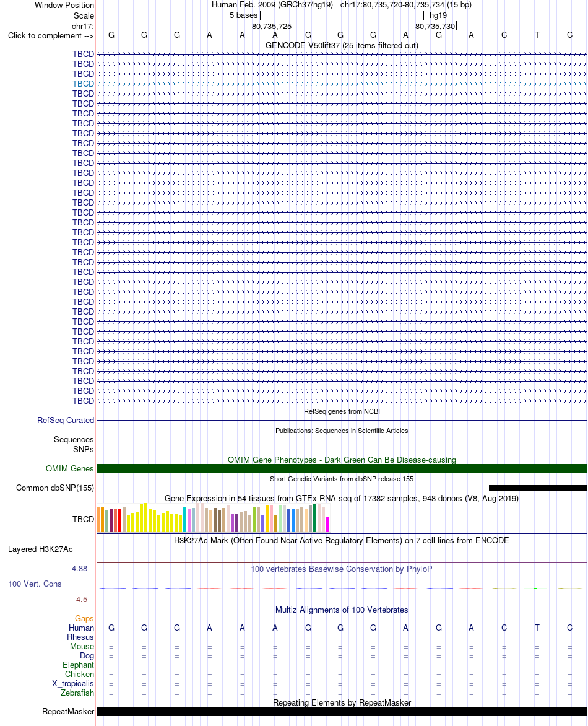The image size is (588, 726).
Task: Click the Mouse species label
Action: click(x=82, y=646)
